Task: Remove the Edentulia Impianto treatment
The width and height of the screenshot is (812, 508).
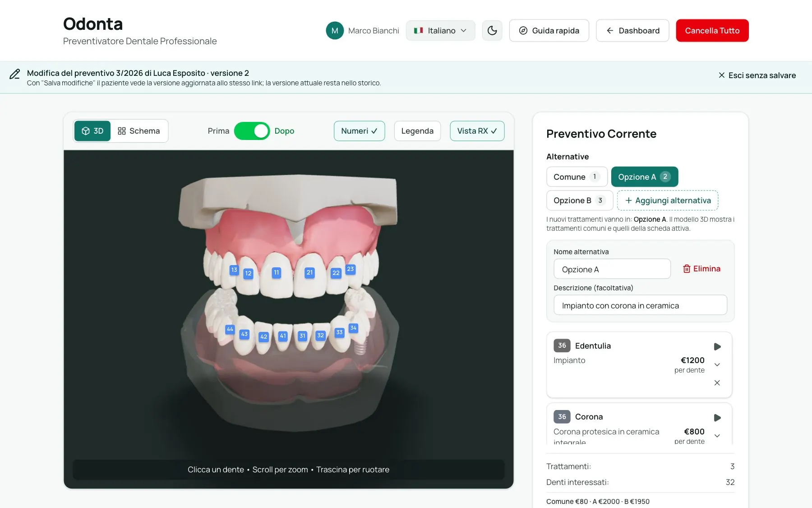Action: click(x=717, y=383)
